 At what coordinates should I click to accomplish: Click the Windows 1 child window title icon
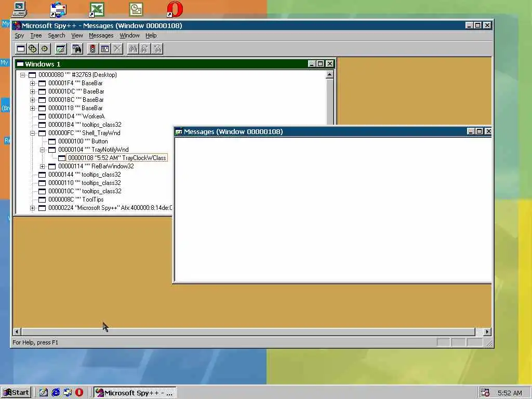point(20,64)
